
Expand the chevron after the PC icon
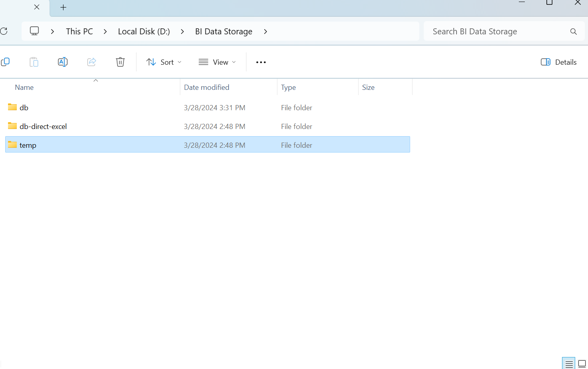point(52,31)
